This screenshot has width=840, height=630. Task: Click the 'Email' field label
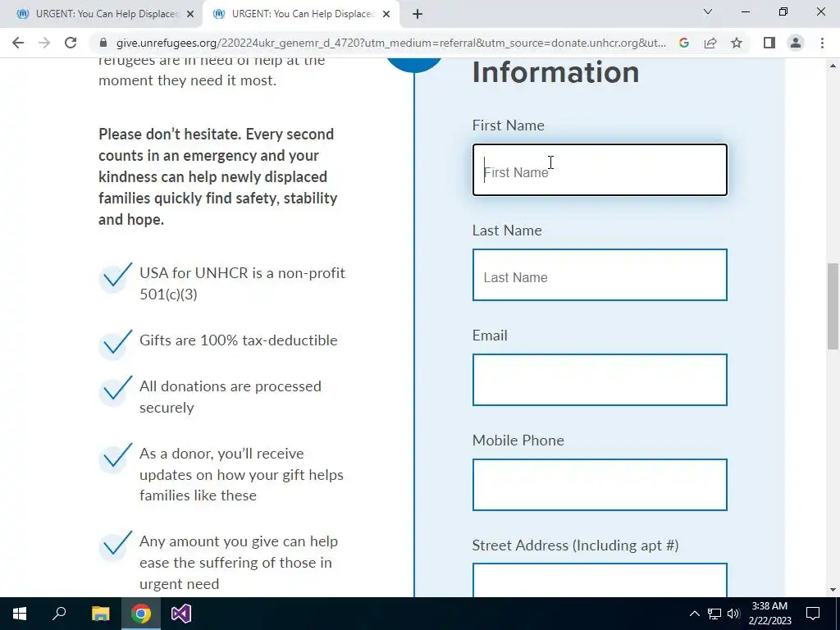point(490,336)
